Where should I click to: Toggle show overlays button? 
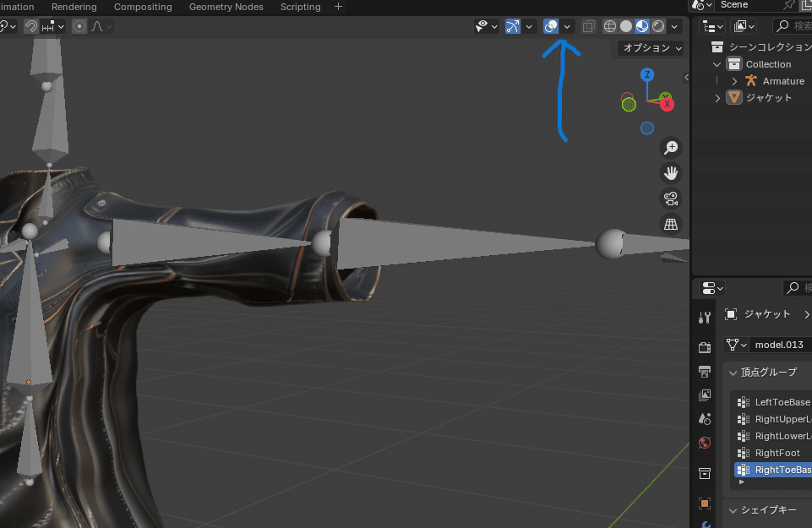click(x=551, y=26)
